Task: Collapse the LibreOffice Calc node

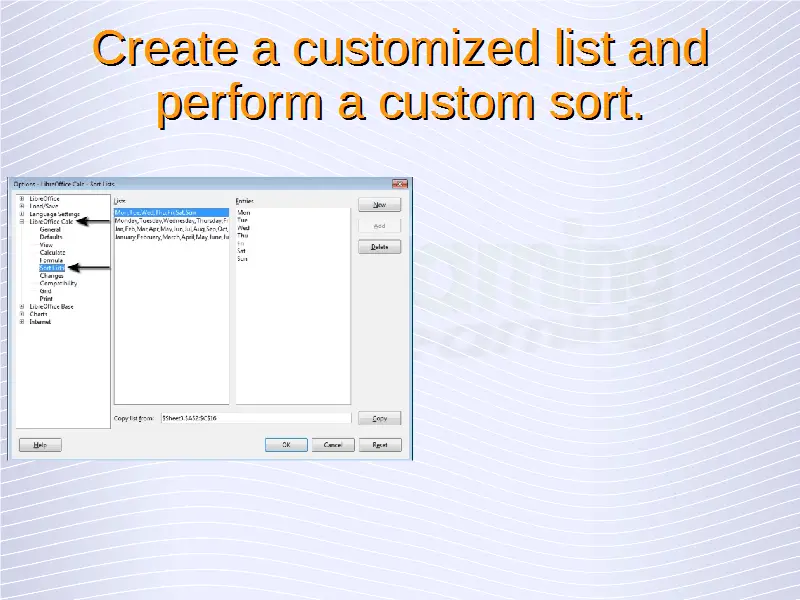Action: click(22, 222)
